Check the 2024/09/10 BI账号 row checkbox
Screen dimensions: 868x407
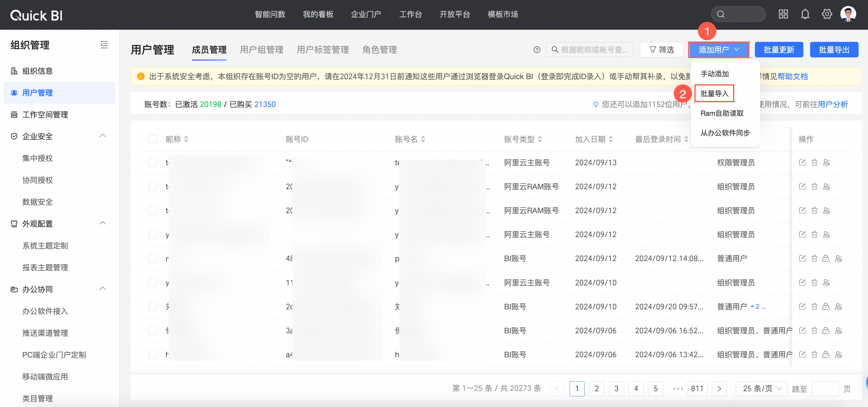[x=153, y=307]
